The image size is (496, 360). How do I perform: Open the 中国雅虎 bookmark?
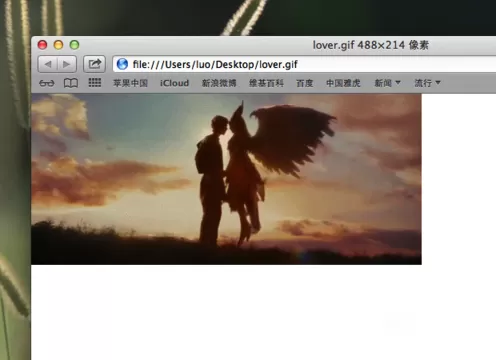pos(343,83)
